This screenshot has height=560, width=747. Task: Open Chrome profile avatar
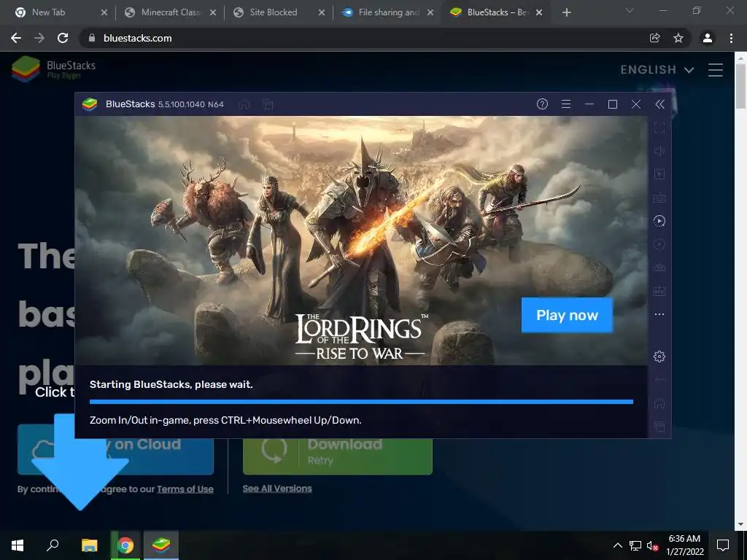pos(708,38)
